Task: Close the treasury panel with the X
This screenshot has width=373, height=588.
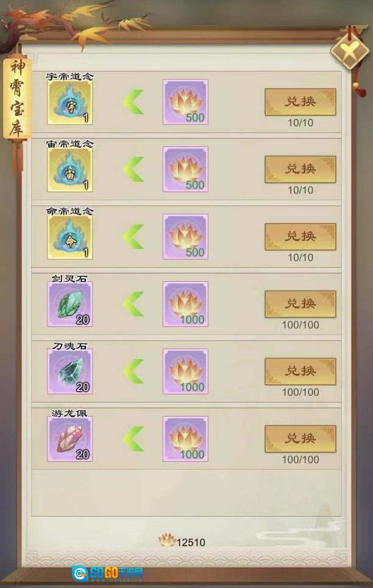Action: 349,51
